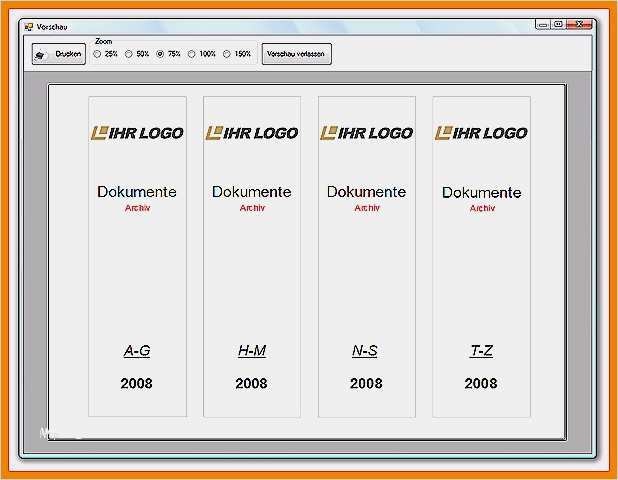Click the T-Z label text
The image size is (618, 480).
point(481,351)
